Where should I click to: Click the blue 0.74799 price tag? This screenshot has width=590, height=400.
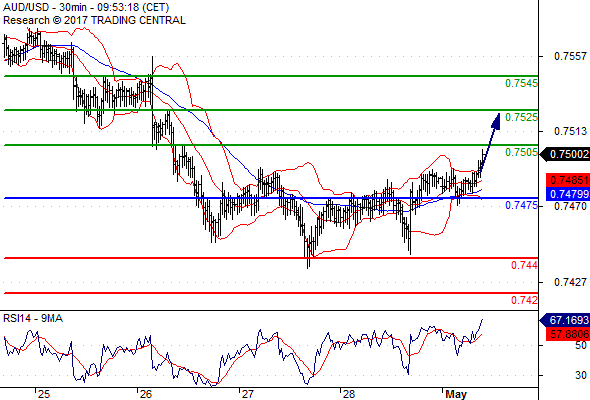(568, 194)
